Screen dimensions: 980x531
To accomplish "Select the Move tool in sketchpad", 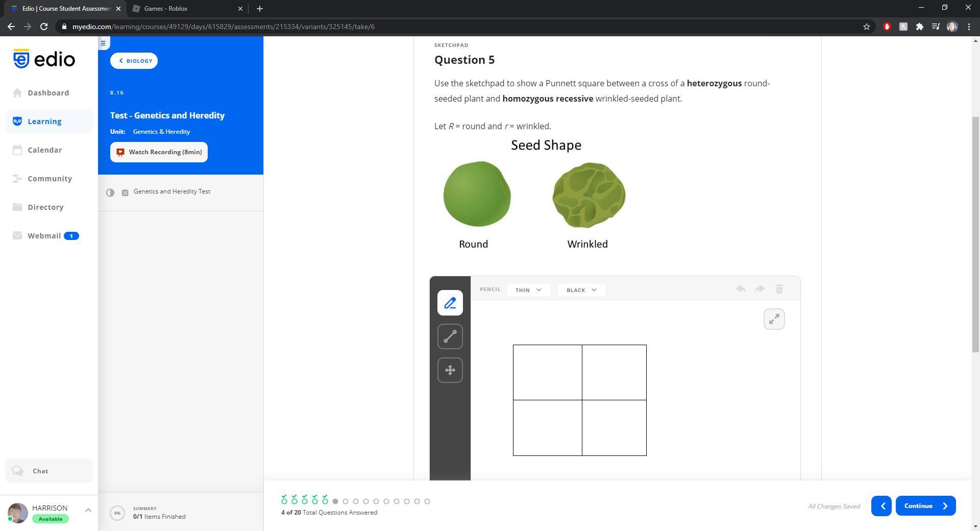I will tap(450, 370).
